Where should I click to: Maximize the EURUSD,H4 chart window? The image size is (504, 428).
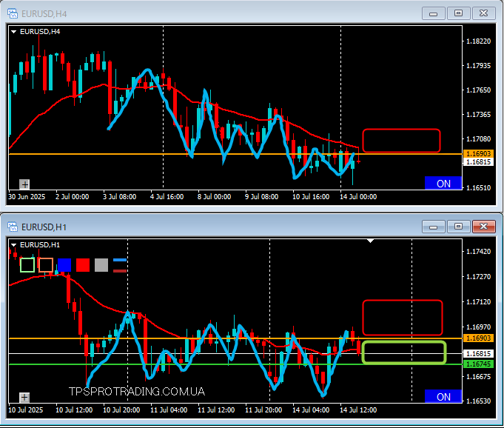click(458, 13)
